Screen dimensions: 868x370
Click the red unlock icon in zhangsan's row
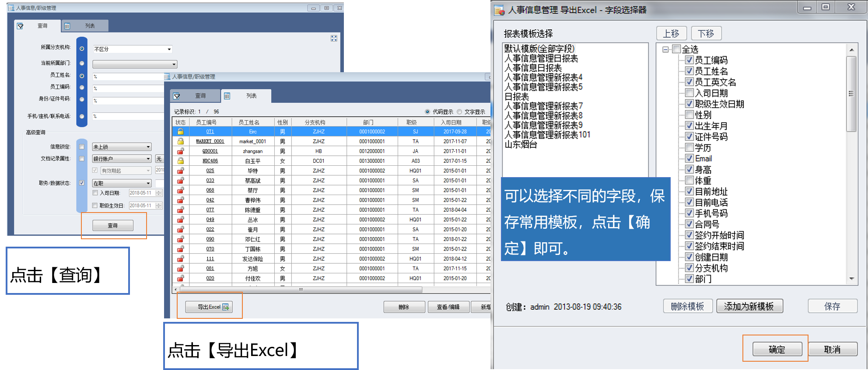tap(180, 151)
